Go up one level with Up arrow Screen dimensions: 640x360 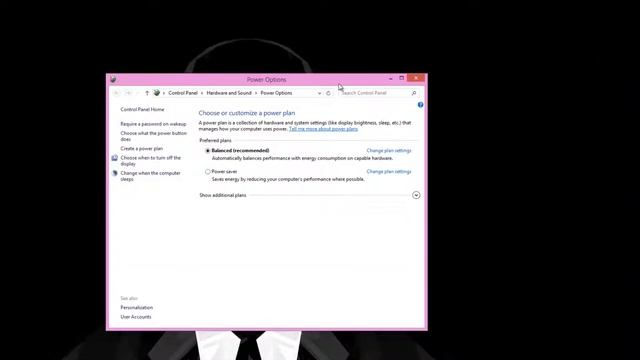(147, 93)
